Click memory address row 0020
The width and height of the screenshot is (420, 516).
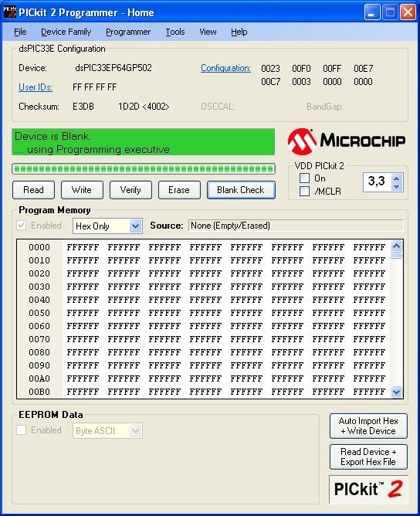(39, 273)
